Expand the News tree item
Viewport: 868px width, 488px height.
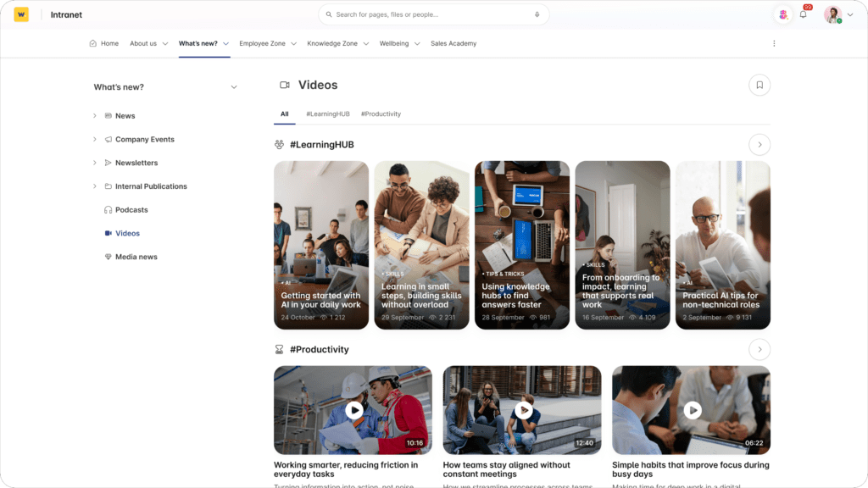point(95,116)
